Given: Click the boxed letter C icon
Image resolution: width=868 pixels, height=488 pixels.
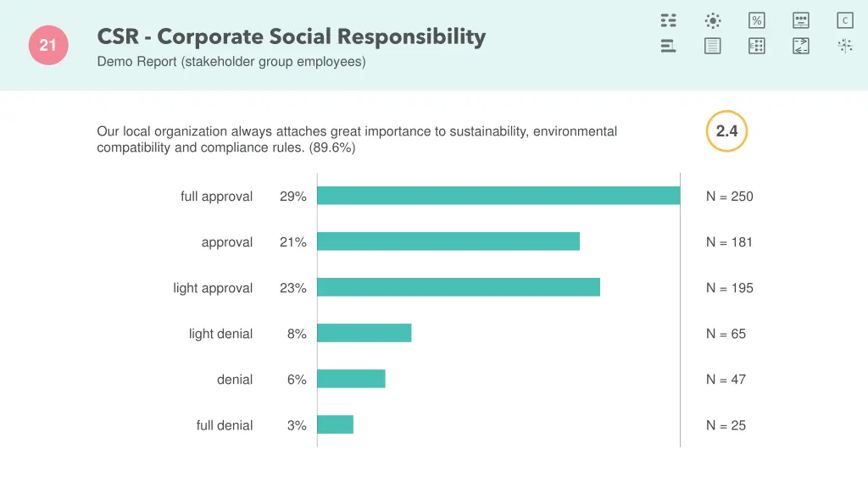Looking at the screenshot, I should (x=845, y=20).
